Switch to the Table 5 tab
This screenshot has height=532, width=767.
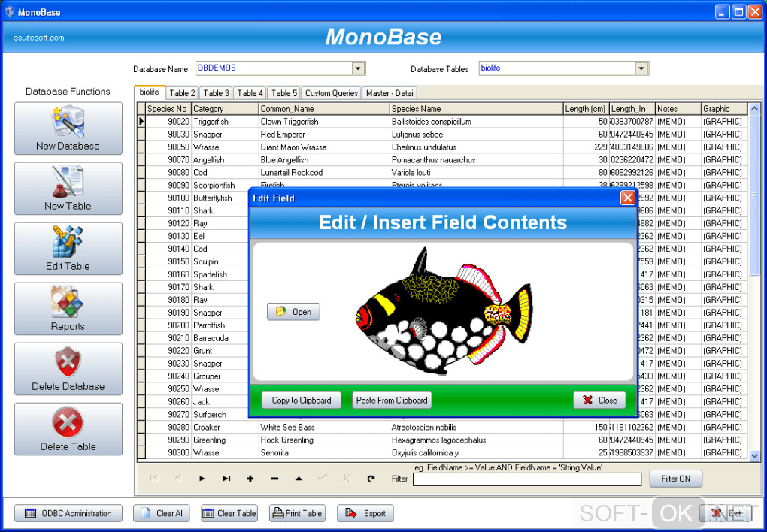[x=284, y=93]
